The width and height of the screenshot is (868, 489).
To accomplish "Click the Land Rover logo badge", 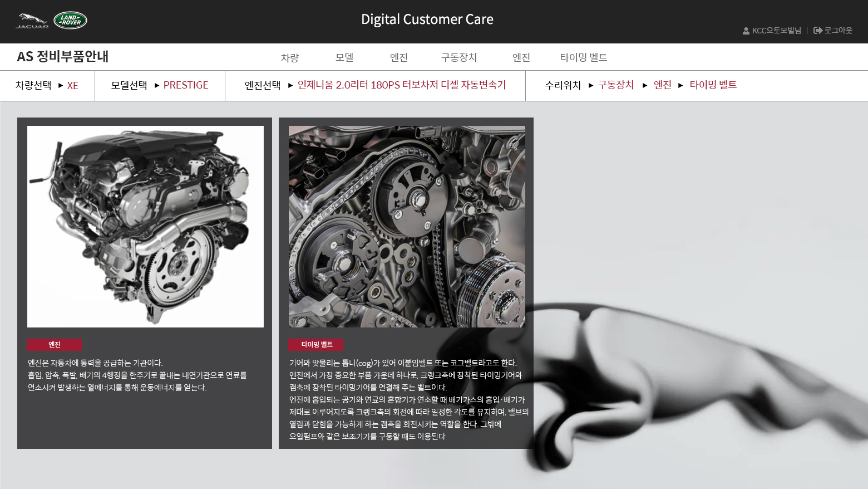I will [70, 20].
